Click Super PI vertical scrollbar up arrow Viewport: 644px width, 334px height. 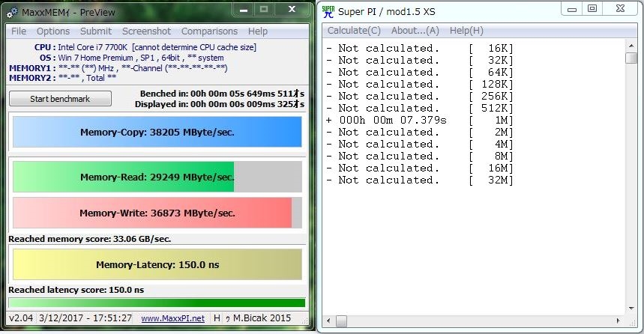tap(631, 46)
